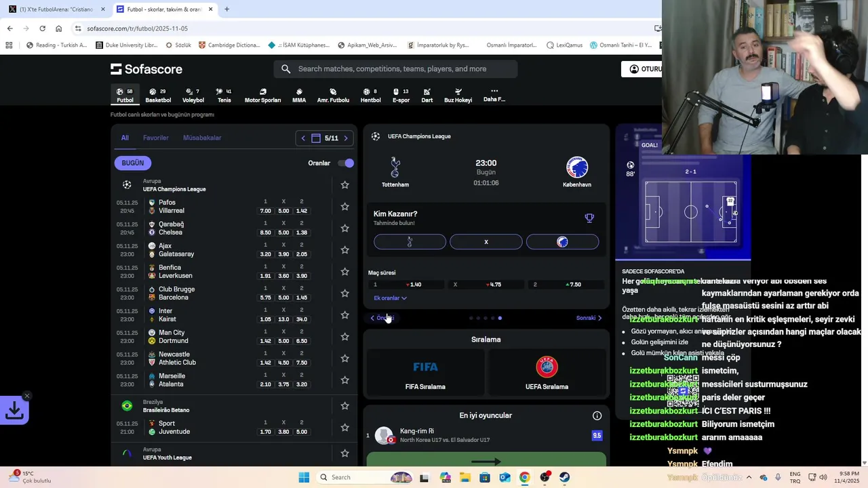Select the Hentbol sport icon
Image resolution: width=868 pixels, height=488 pixels.
tap(370, 95)
